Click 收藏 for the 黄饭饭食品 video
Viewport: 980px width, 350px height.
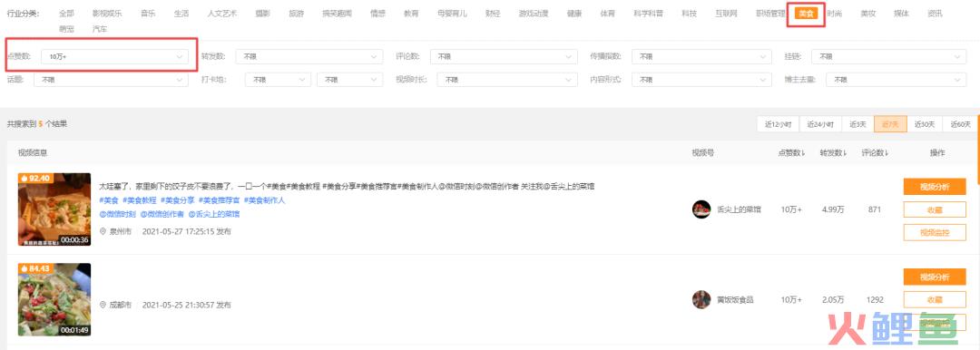935,299
